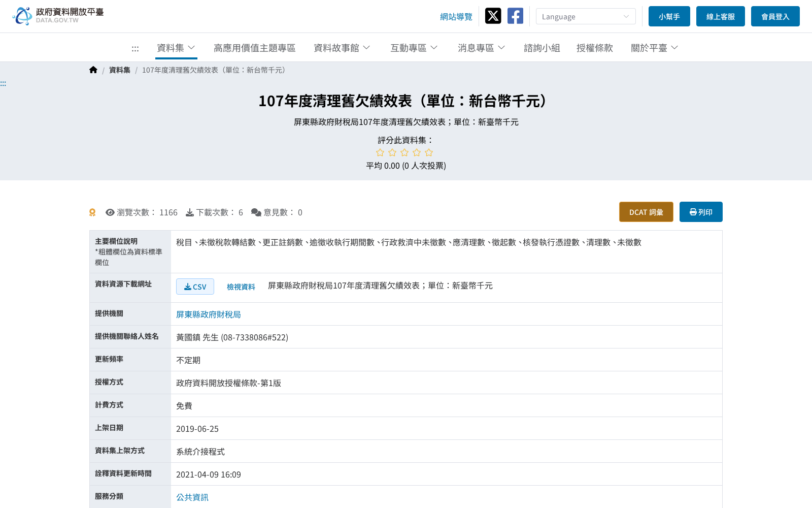Open the 諮詢小組 menu item

pyautogui.click(x=542, y=48)
